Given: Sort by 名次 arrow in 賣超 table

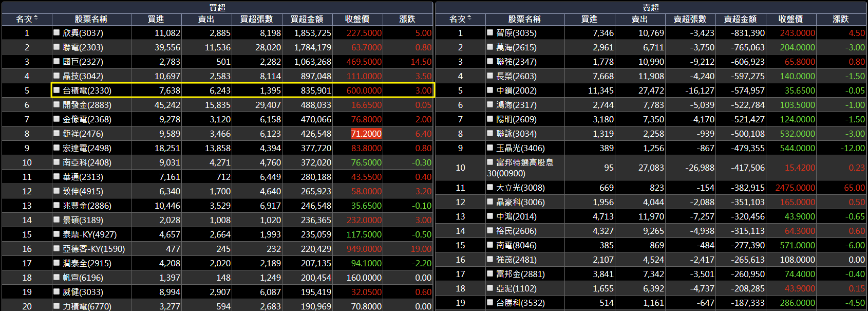Looking at the screenshot, I should click(x=469, y=19).
